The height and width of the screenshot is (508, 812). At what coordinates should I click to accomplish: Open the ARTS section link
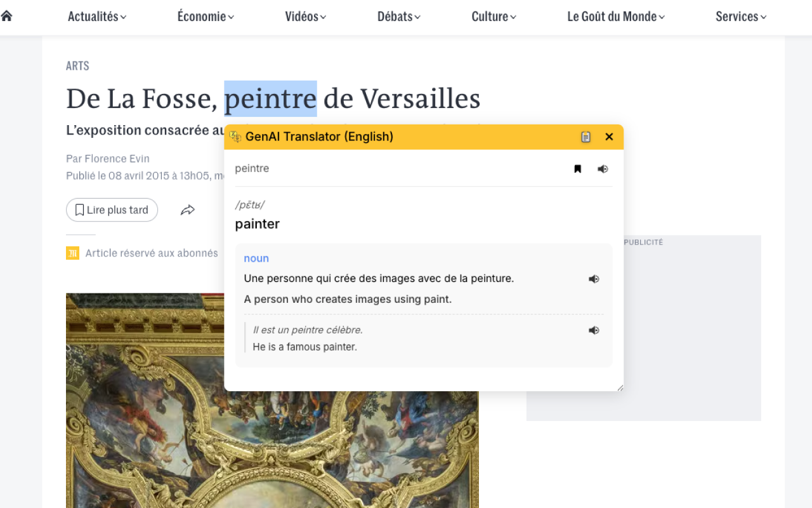[x=77, y=65]
